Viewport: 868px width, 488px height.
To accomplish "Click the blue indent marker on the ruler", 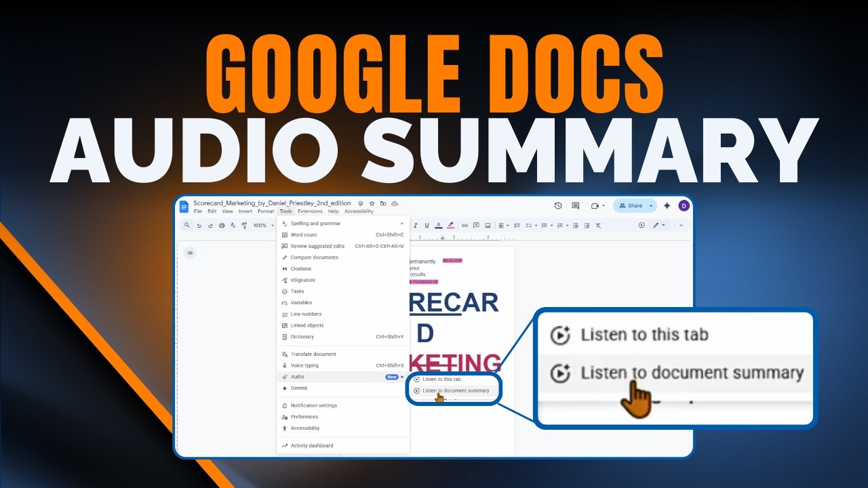I will [443, 238].
